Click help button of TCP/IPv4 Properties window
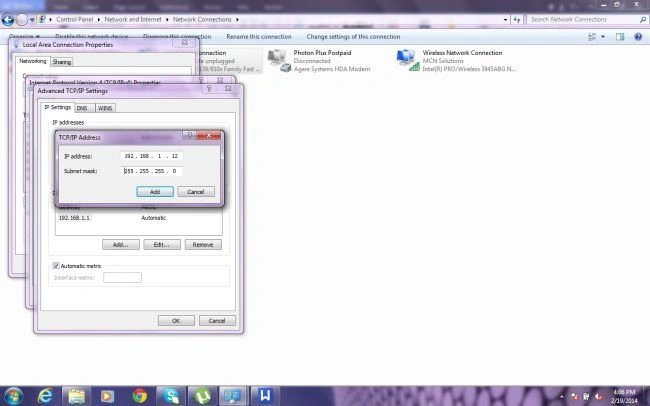This screenshot has width=650, height=406. 201,80
